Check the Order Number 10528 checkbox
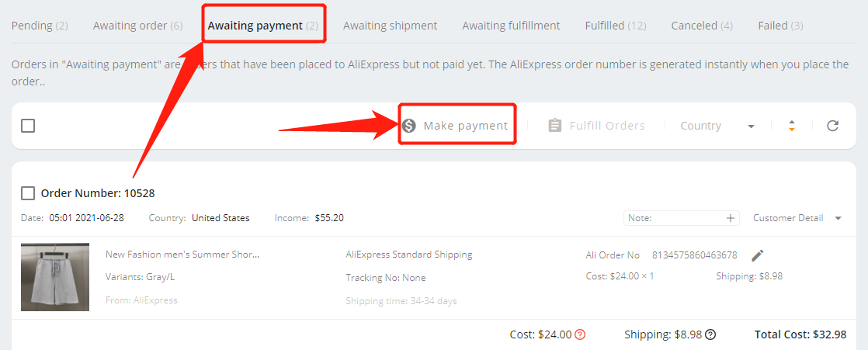This screenshot has width=868, height=350. [x=28, y=193]
